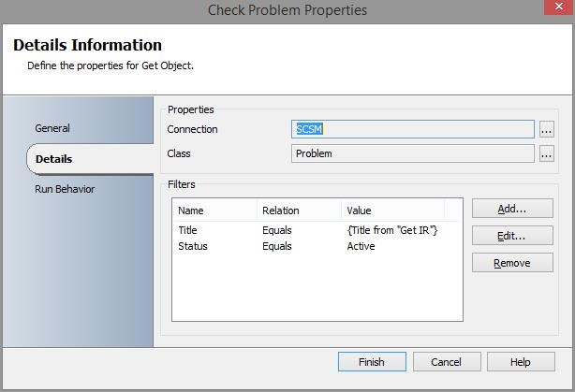This screenshot has width=575, height=392.
Task: Click the Connection field containing SCSM
Action: 412,129
